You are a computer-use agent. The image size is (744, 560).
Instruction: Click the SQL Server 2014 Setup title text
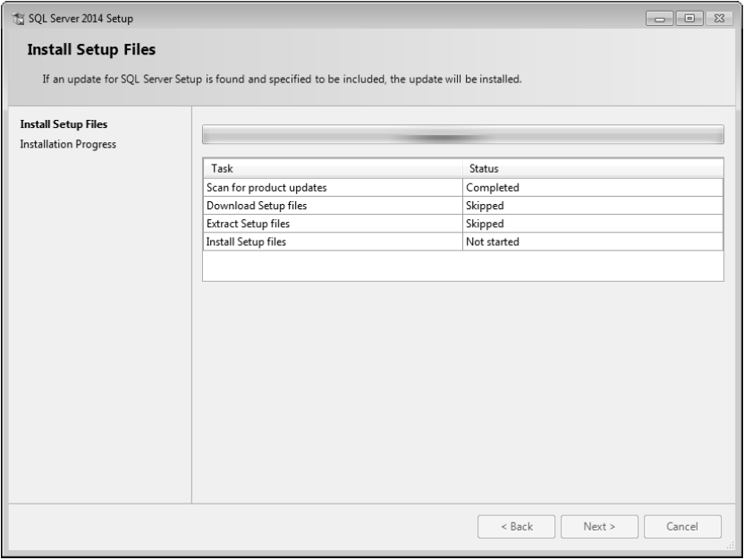click(x=80, y=19)
